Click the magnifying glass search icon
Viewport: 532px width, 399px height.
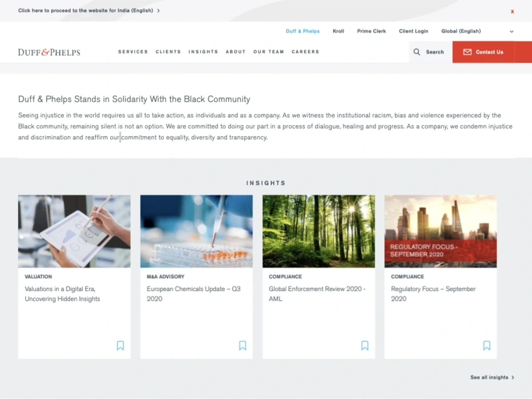417,52
